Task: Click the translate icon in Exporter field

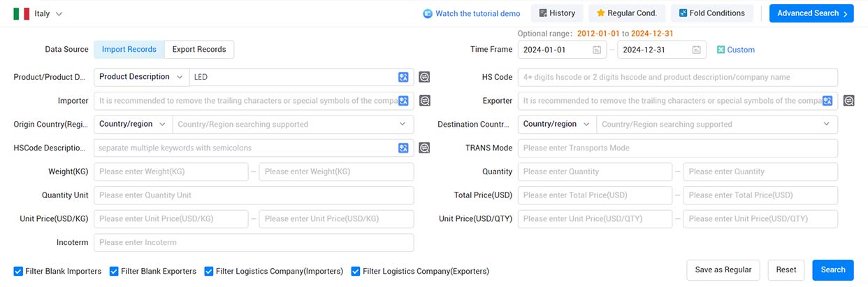Action: click(x=827, y=101)
